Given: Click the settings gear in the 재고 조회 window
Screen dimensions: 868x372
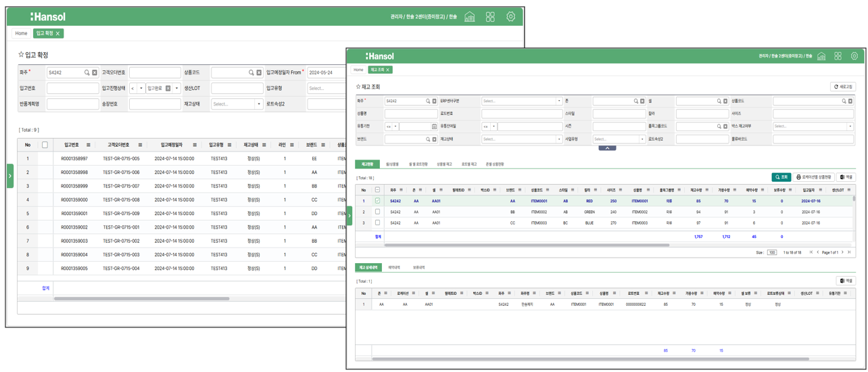Looking at the screenshot, I should (x=854, y=56).
